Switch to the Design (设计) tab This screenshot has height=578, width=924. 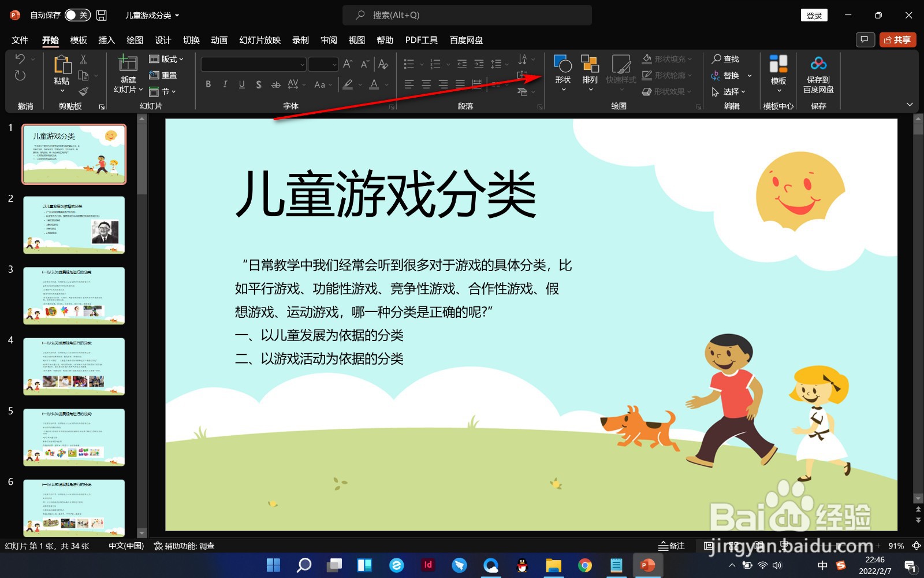163,40
